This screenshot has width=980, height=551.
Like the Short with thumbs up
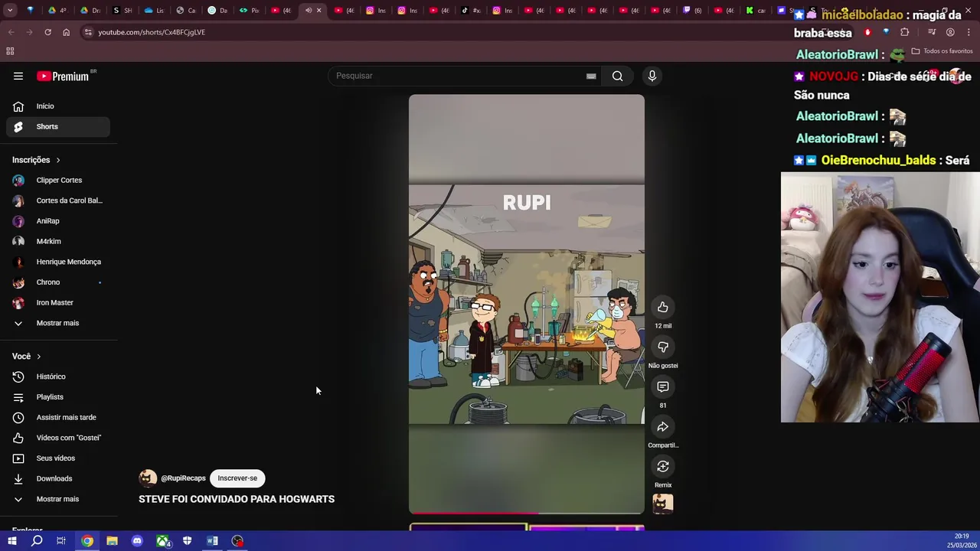(663, 307)
